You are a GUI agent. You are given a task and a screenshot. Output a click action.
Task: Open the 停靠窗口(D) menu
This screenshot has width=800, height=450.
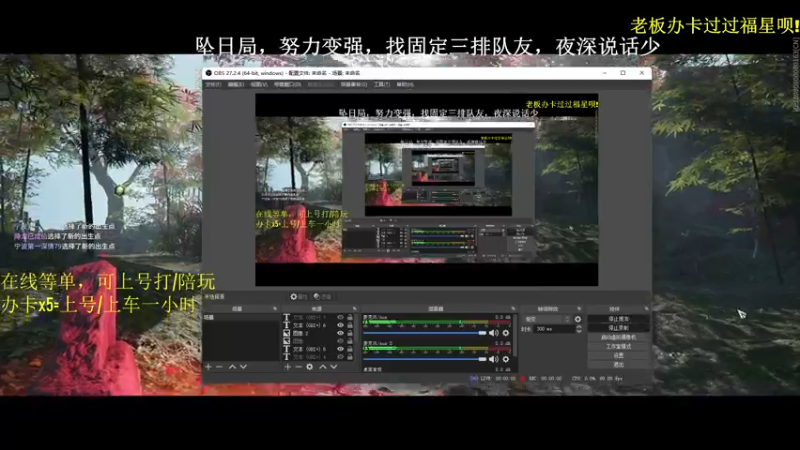[x=288, y=84]
